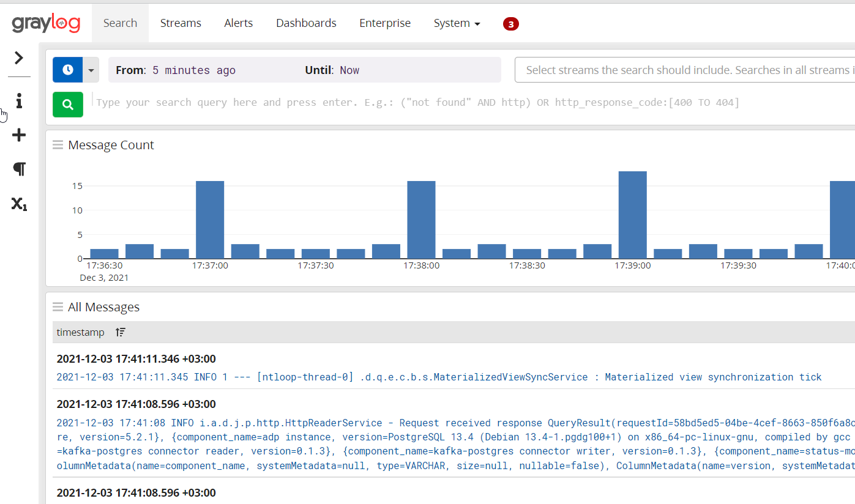Run the search with the green magnifier button

67,105
